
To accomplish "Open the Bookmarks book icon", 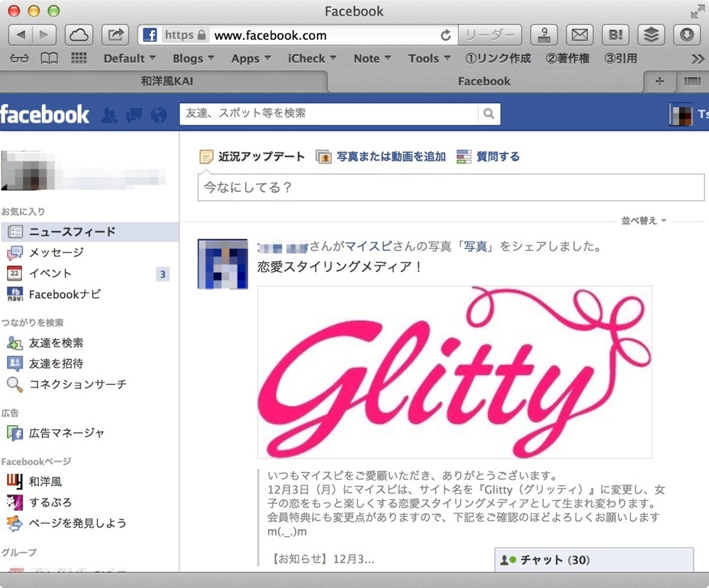I will (x=50, y=58).
